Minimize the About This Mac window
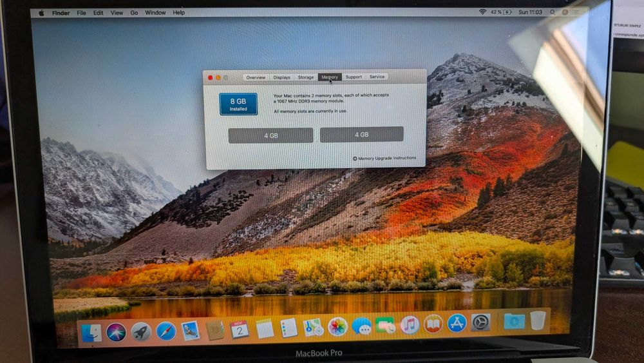Image resolution: width=644 pixels, height=363 pixels. coord(218,78)
